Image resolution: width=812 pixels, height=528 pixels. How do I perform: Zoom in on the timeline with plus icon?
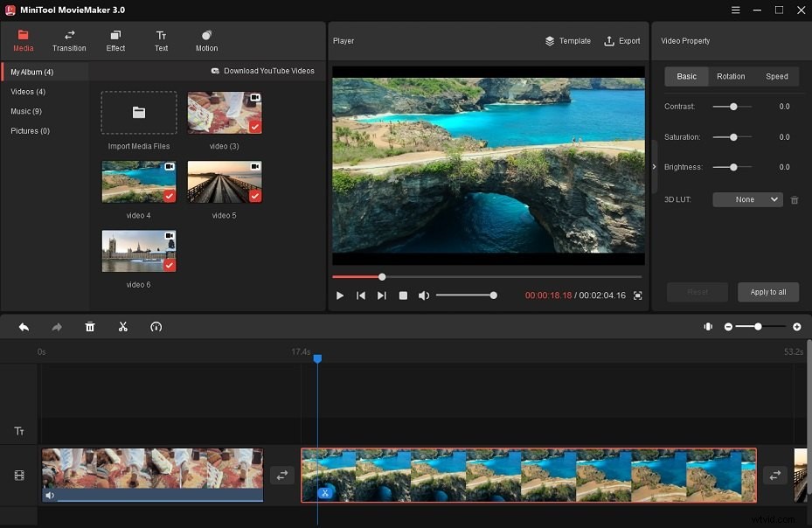[796, 326]
